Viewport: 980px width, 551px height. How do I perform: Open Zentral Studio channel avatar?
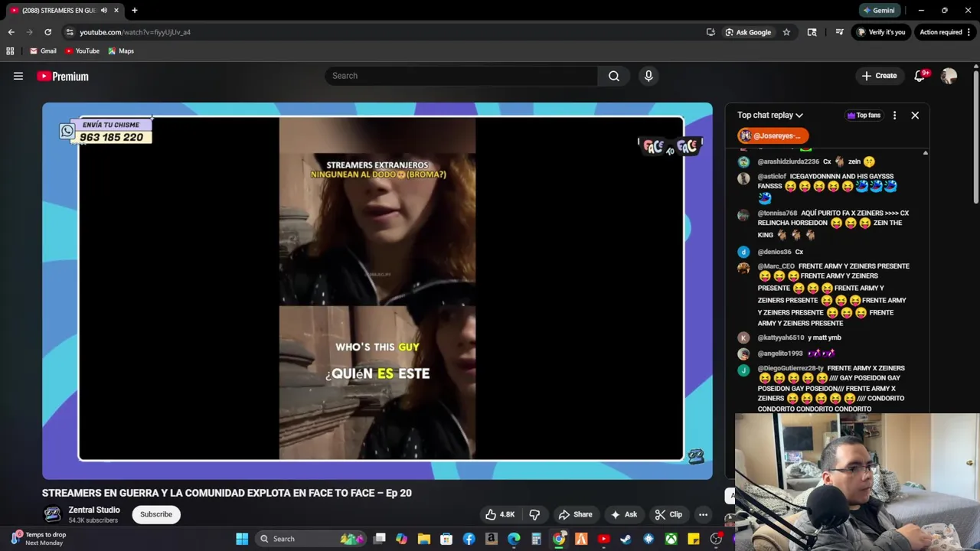52,514
